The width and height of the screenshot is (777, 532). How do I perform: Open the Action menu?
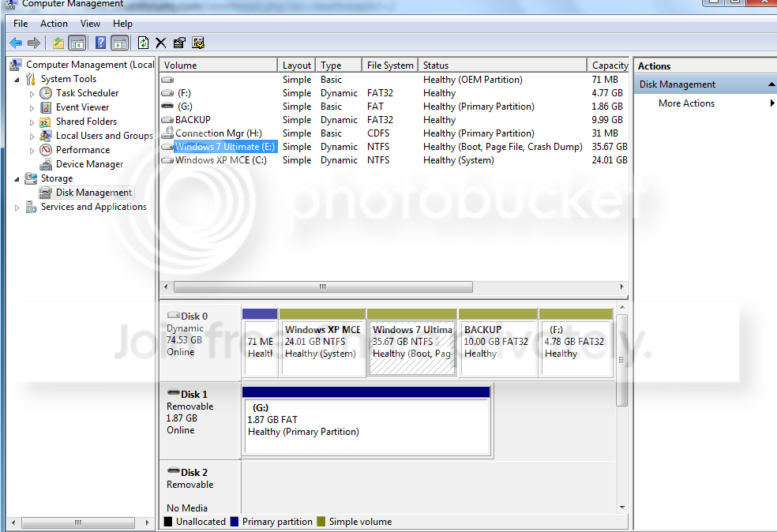(54, 24)
